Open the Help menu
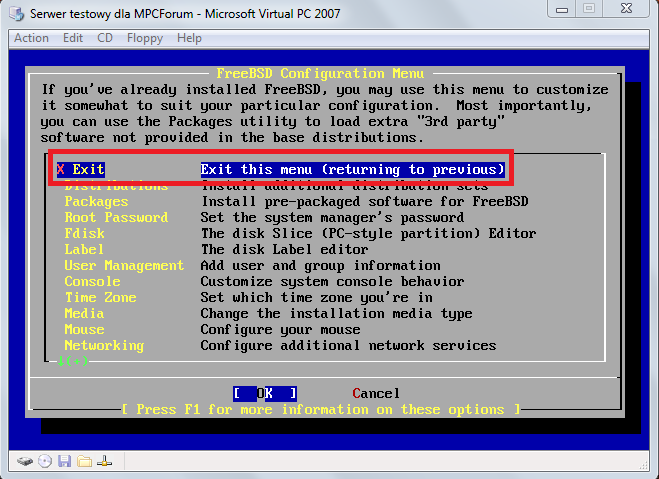The image size is (659, 479). tap(189, 38)
